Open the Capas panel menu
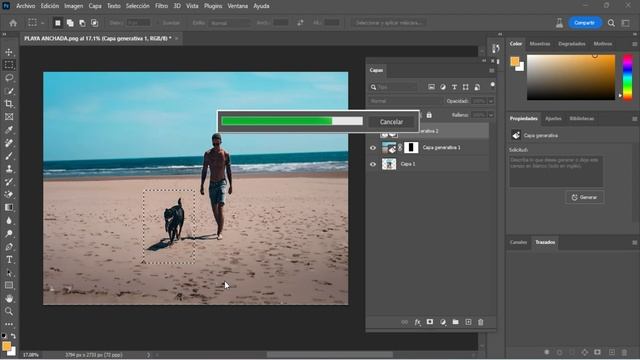Image resolution: width=640 pixels, height=360 pixels. (492, 71)
